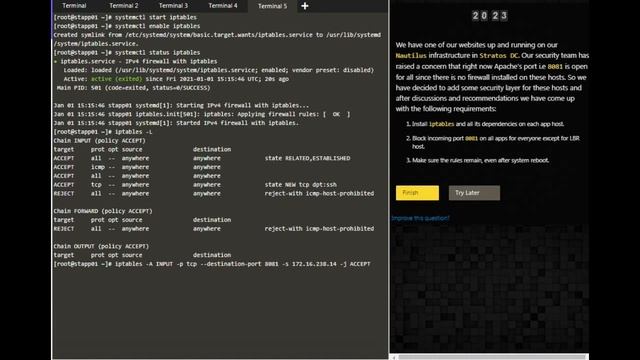Click the 'Applying firewall rules: [ OK ]' log line

[202, 114]
